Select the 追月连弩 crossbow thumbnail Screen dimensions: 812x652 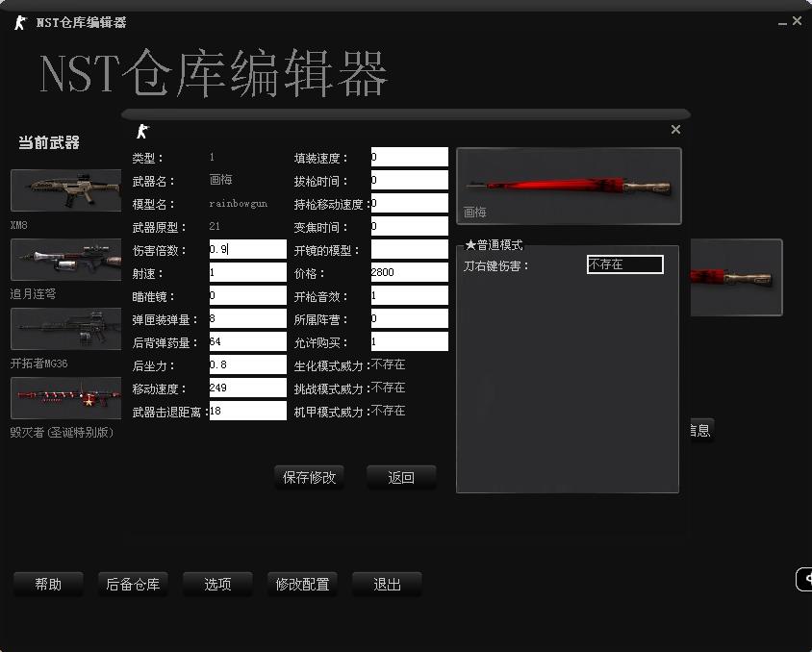coord(65,259)
